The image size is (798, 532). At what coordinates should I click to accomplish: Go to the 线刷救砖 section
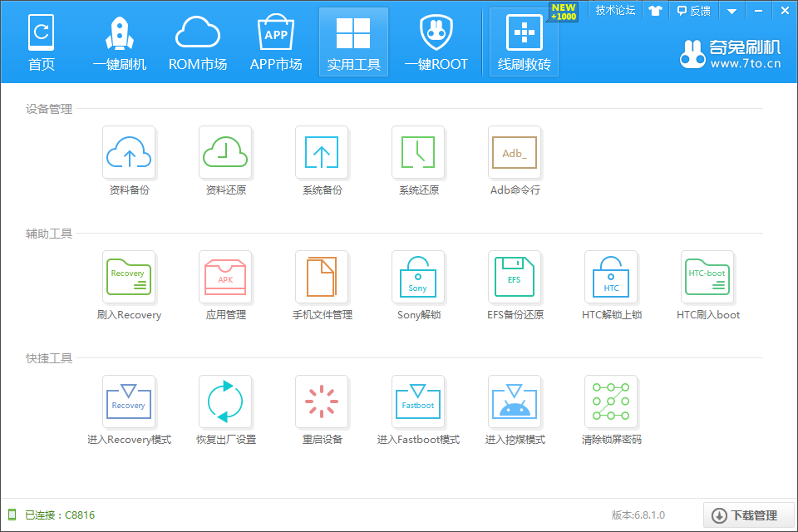[522, 42]
